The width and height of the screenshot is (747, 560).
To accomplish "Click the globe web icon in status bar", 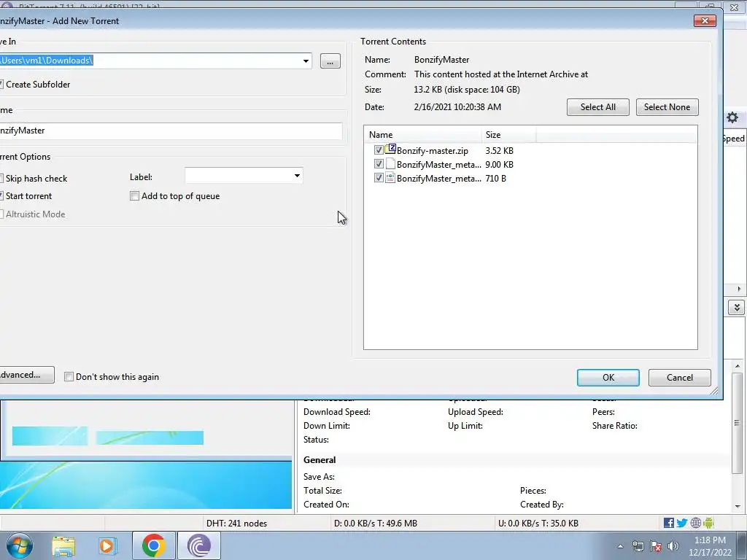I will click(695, 523).
